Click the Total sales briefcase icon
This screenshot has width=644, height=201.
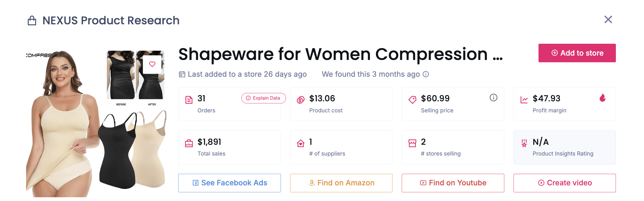189,143
